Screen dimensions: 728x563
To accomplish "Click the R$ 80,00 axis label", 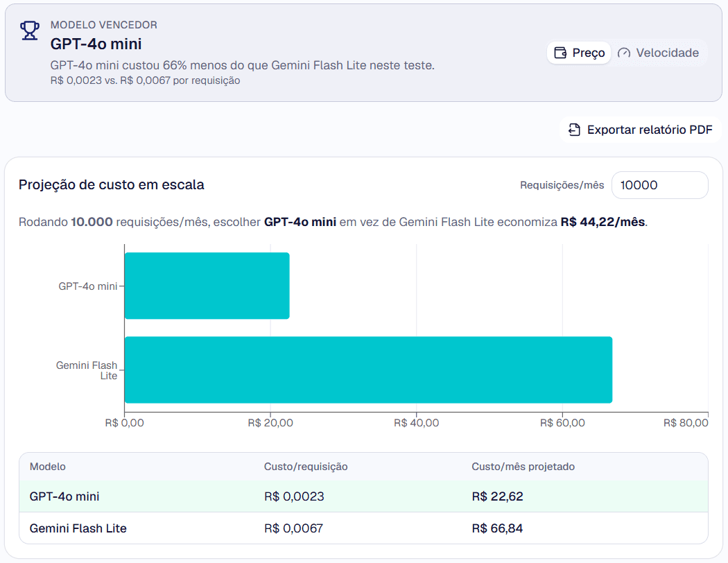I will tap(686, 423).
